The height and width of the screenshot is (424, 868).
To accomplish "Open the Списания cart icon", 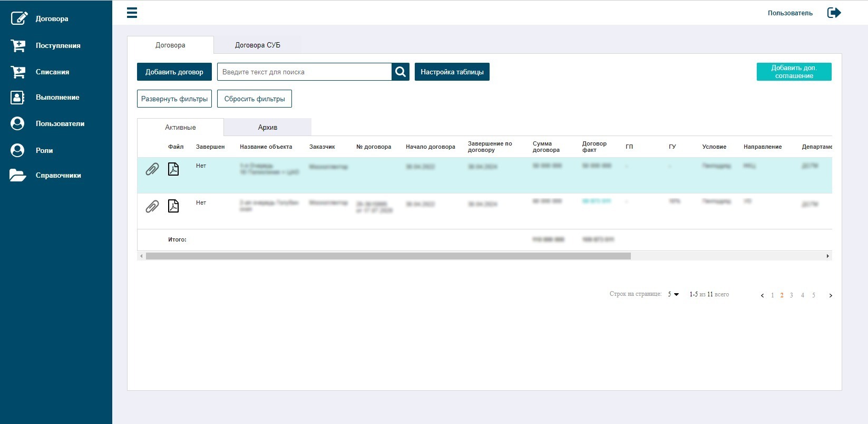I will (18, 72).
